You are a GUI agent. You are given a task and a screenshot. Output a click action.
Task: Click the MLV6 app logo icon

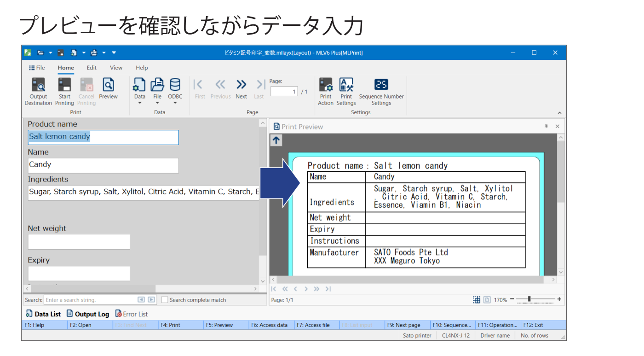pos(28,53)
